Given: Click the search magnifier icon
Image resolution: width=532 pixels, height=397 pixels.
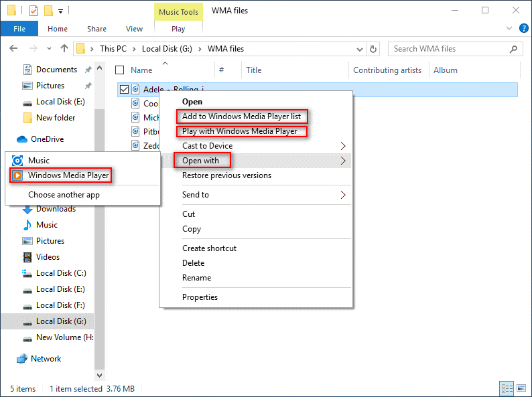Looking at the screenshot, I should 513,49.
